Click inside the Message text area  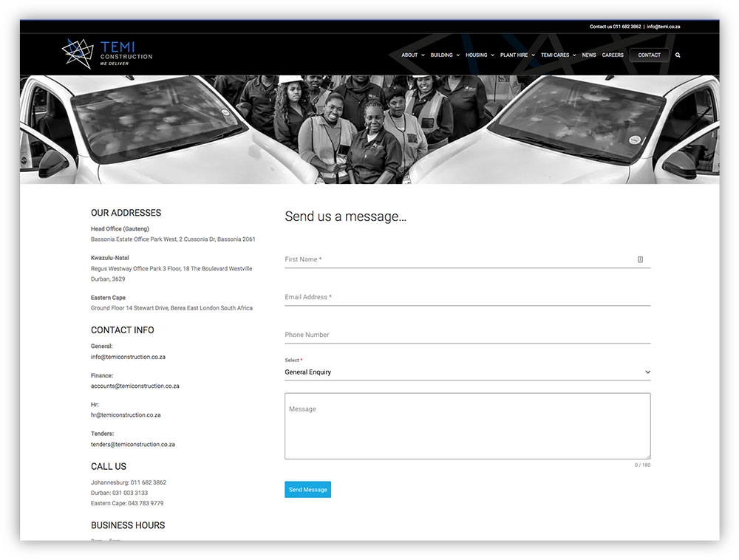467,426
